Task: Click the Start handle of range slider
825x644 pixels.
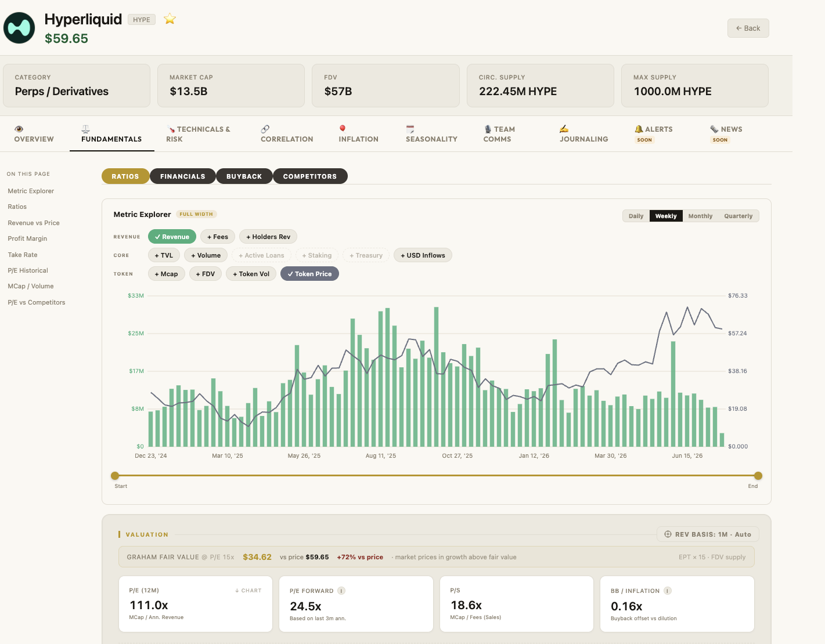Action: point(115,476)
